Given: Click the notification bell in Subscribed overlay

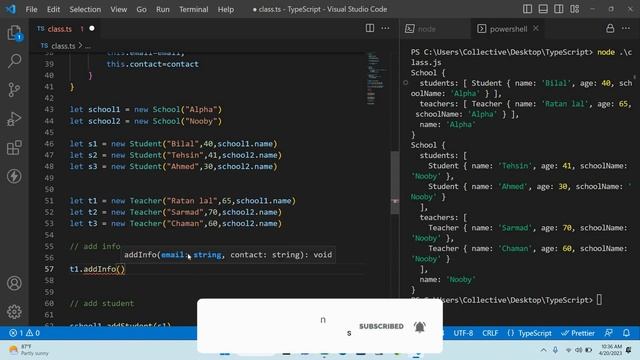Looking at the screenshot, I should pyautogui.click(x=420, y=327).
